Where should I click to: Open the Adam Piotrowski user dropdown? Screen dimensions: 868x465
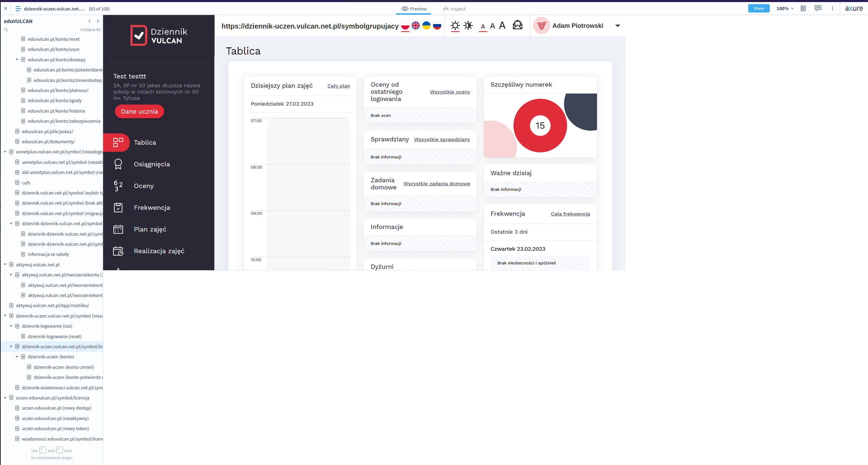[x=618, y=26]
